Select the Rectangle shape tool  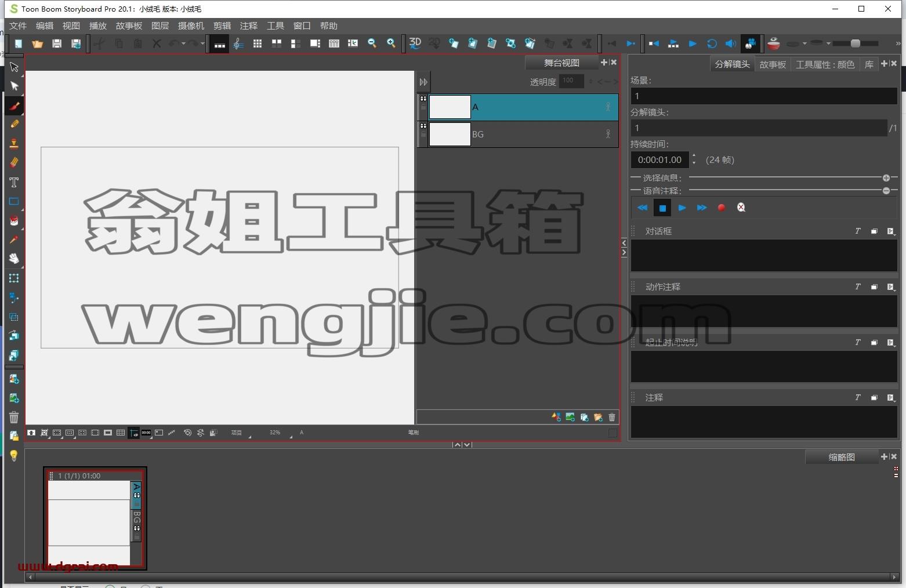pos(15,201)
